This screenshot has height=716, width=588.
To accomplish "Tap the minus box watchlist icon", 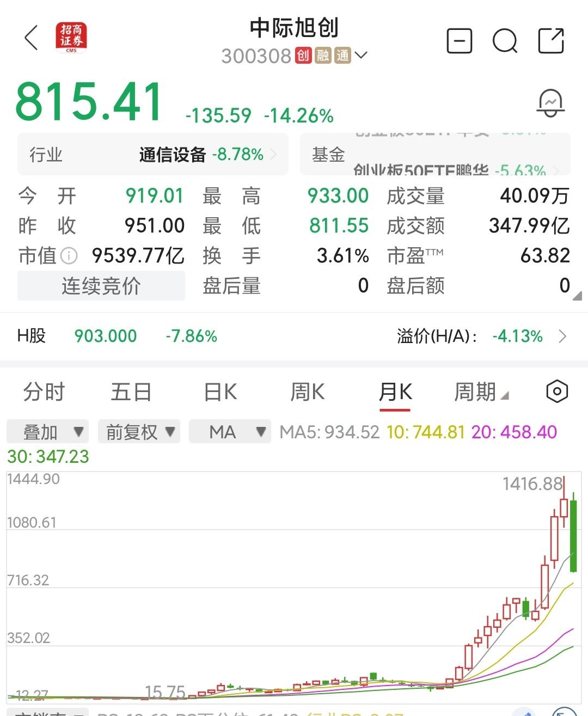I will (x=459, y=41).
